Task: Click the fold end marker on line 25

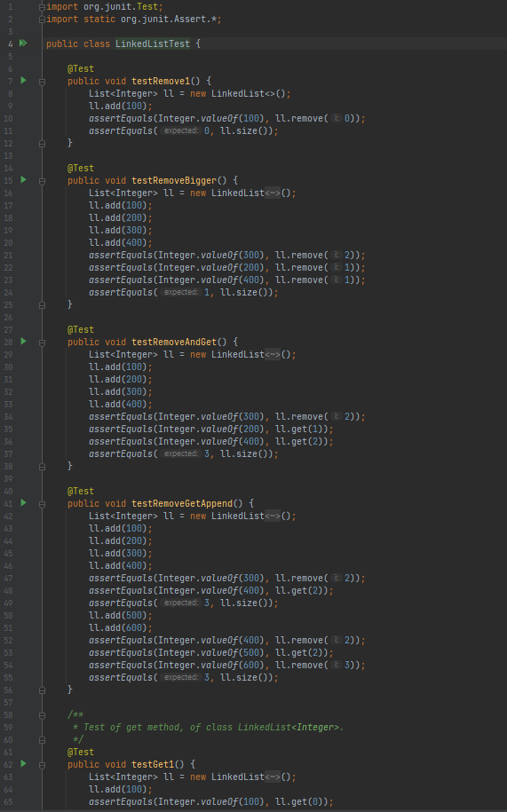Action: [x=42, y=305]
